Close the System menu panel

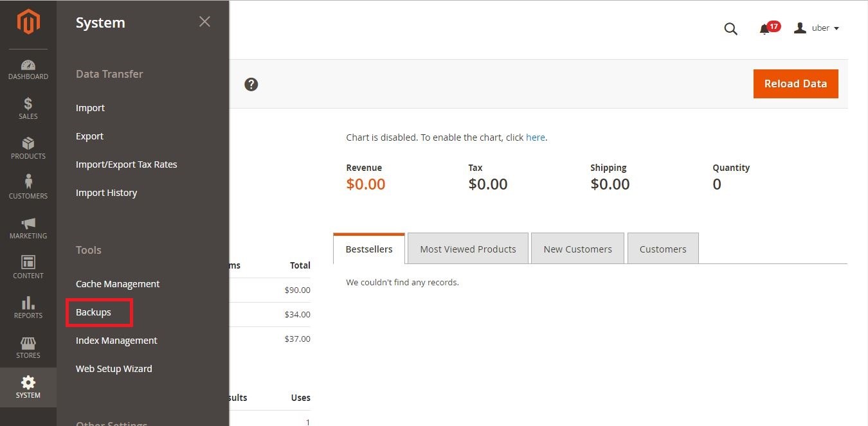(x=204, y=22)
